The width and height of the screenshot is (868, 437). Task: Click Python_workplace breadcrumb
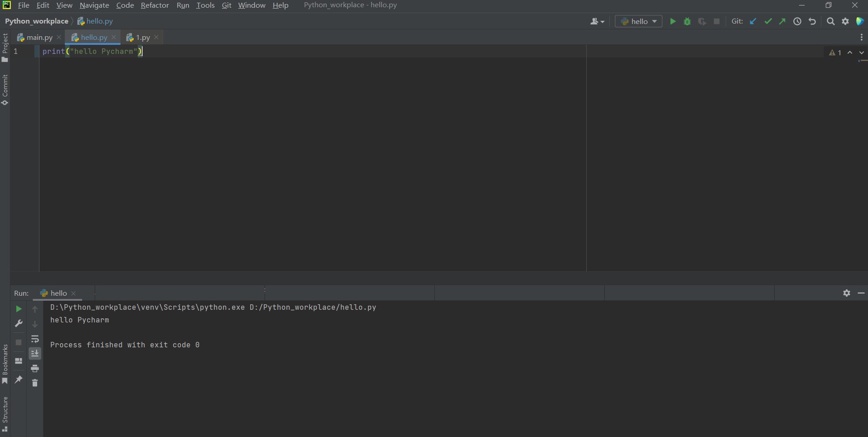37,21
